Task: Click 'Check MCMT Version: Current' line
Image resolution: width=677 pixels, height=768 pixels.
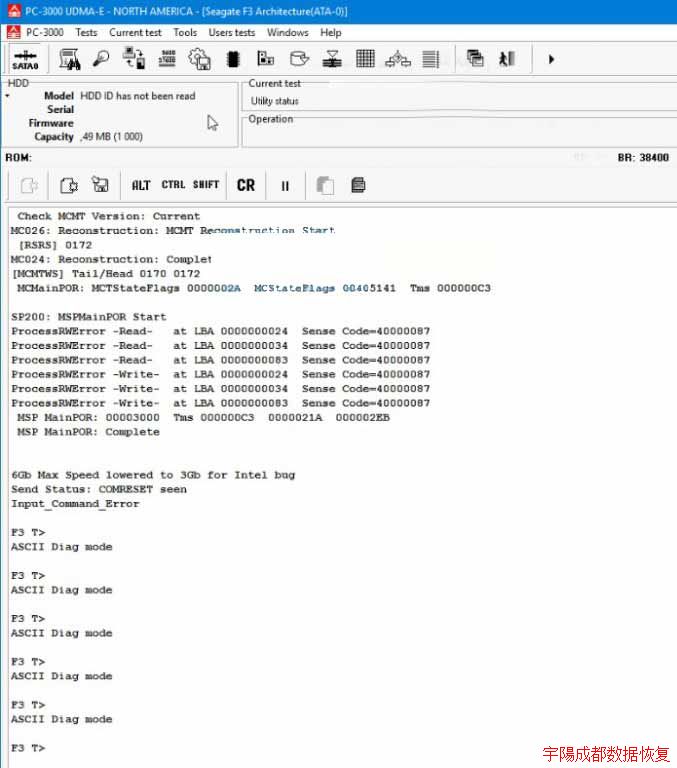Action: click(109, 216)
